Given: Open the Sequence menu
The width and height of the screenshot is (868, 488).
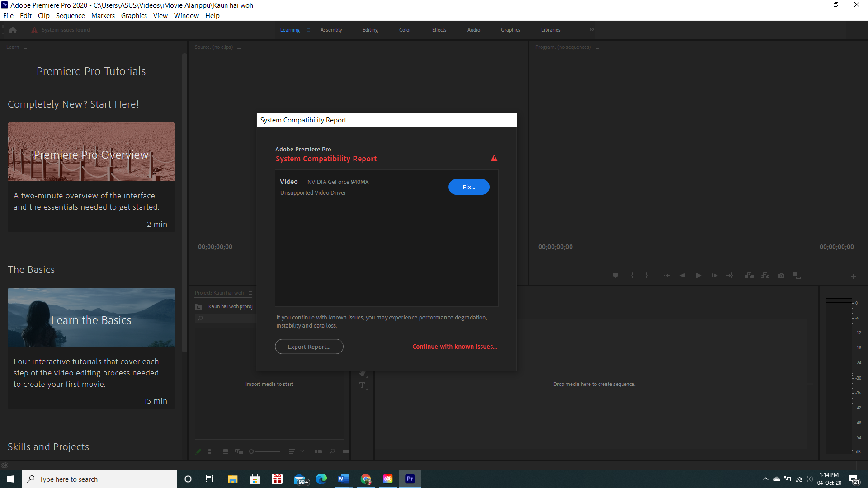Looking at the screenshot, I should tap(70, 16).
